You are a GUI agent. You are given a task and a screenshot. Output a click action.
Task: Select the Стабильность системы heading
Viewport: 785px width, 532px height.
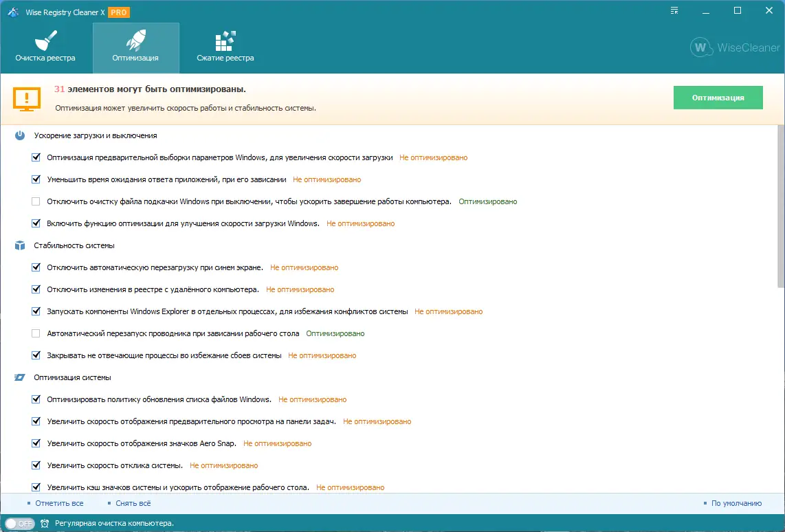[x=74, y=246]
